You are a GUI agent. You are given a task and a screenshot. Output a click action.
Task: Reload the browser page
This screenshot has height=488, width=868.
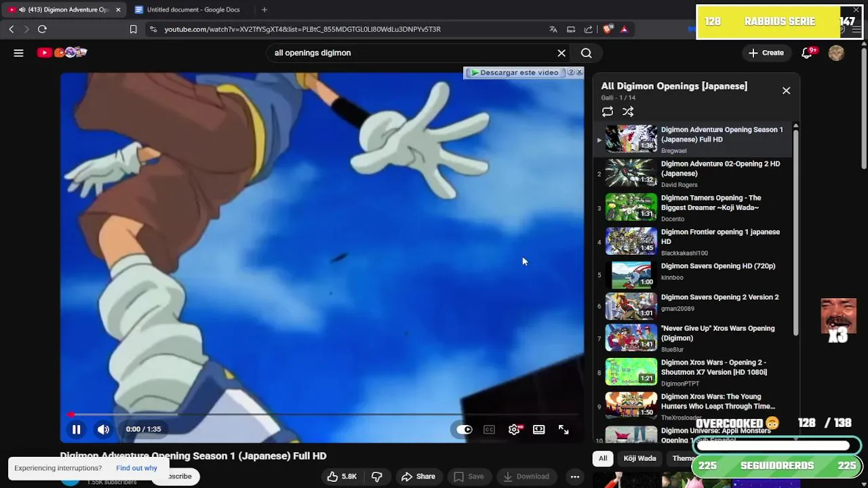tap(42, 29)
